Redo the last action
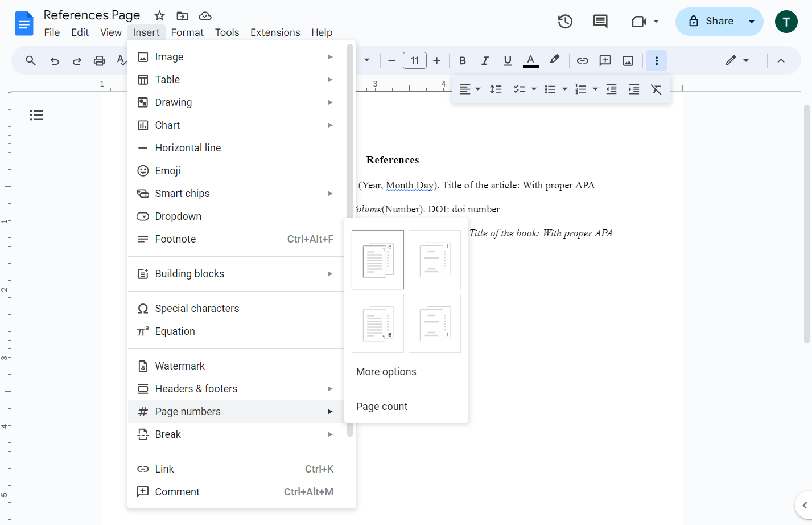Viewport: 812px width, 525px height. coord(77,60)
